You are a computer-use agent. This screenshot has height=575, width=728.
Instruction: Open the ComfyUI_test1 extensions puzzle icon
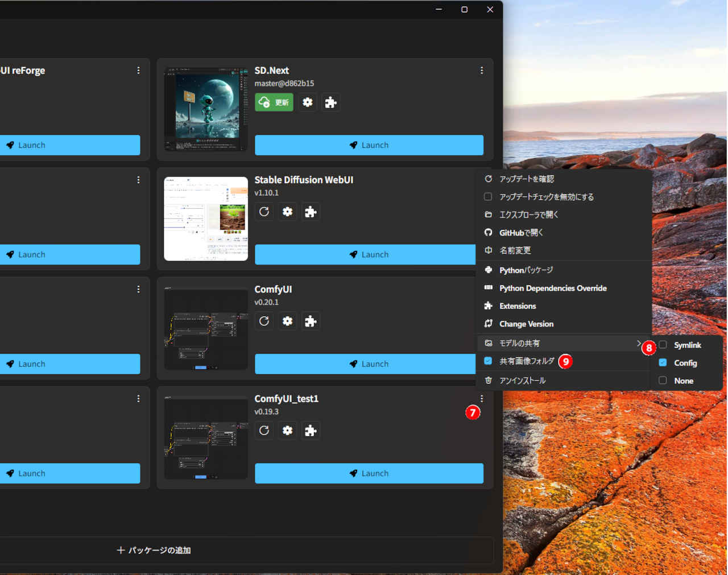(x=311, y=431)
